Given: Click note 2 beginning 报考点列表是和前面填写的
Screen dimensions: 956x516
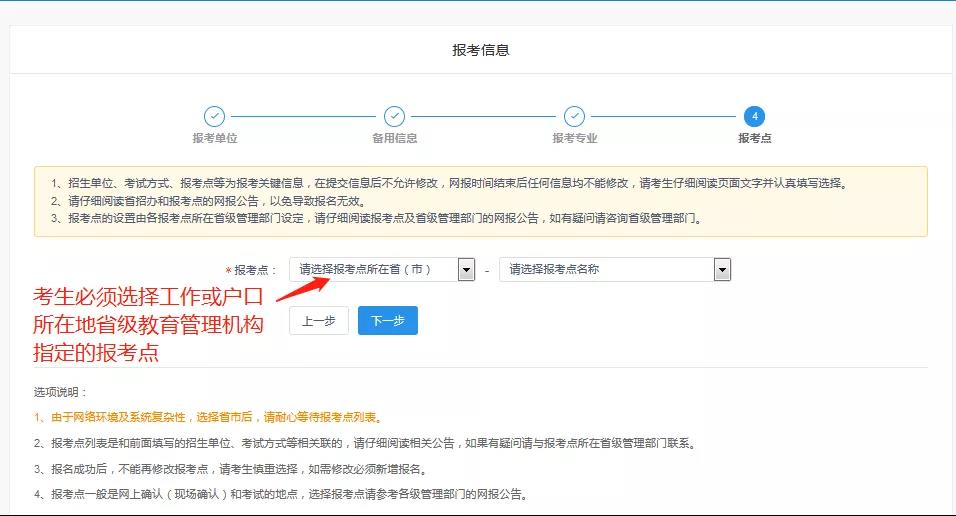Looking at the screenshot, I should (365, 443).
